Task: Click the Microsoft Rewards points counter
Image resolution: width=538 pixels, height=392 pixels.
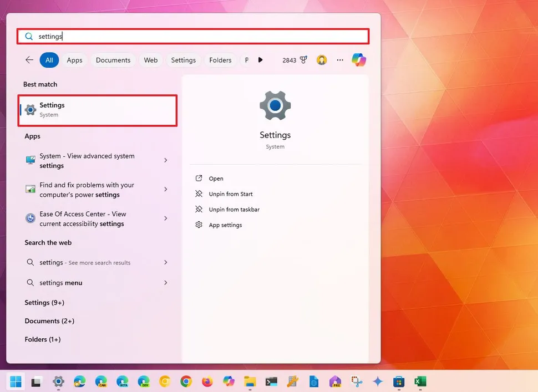Action: tap(294, 60)
